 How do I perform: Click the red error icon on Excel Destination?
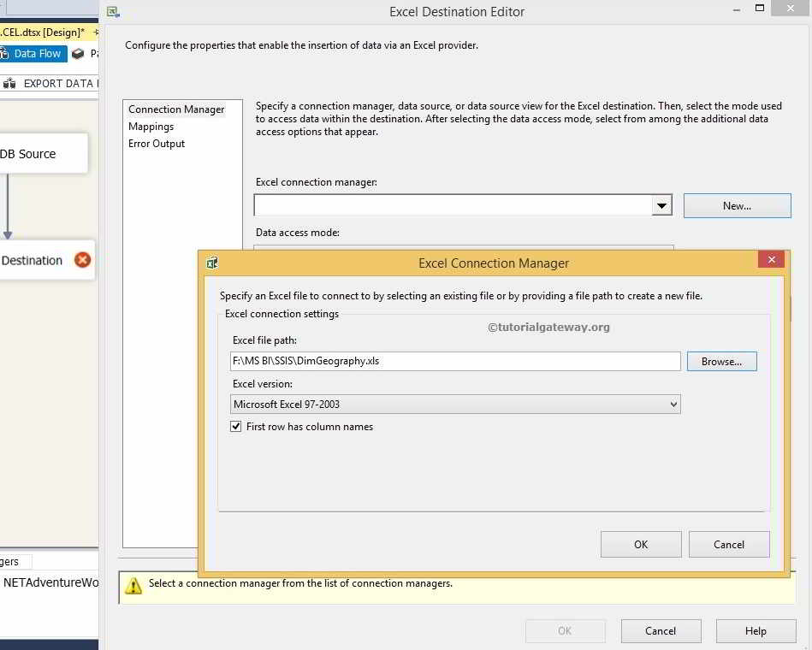point(82,260)
